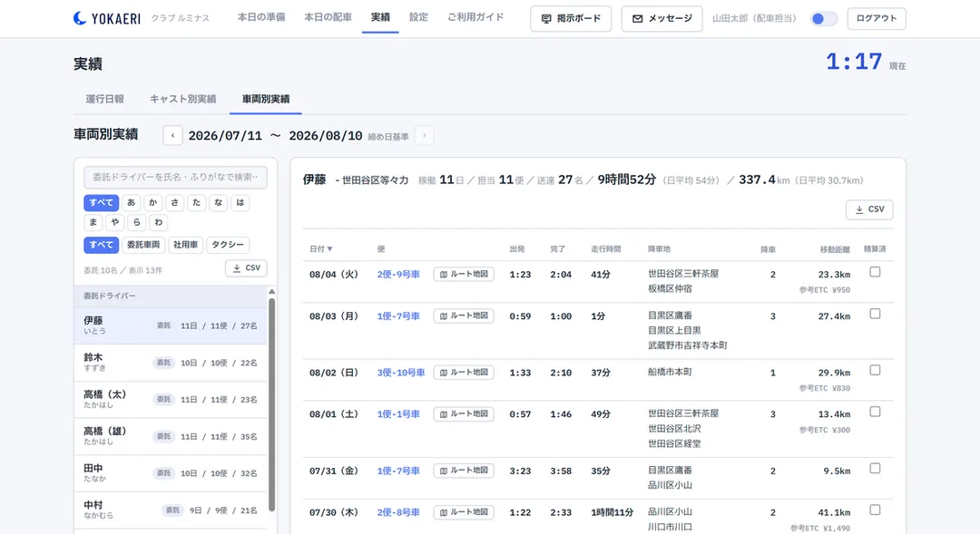Open the 1便-7号車 link for 07/31
Image resolution: width=980 pixels, height=534 pixels.
398,471
